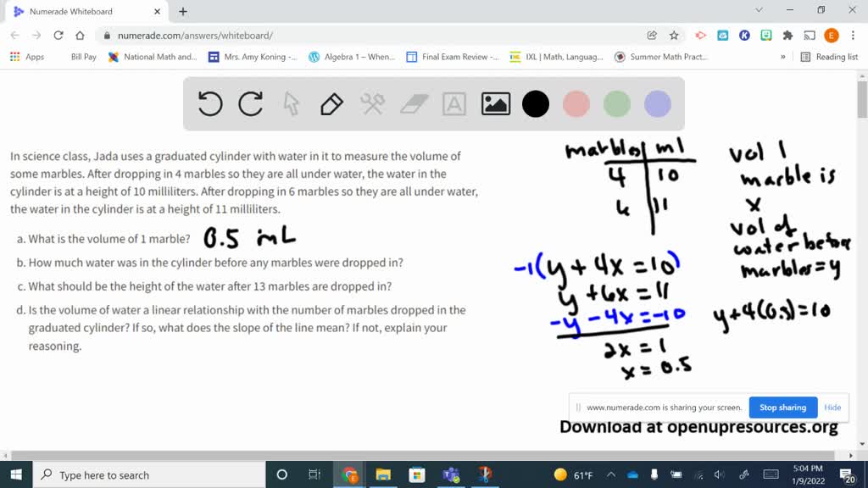Open the Summer Math Pract... bookmark
Image resolution: width=868 pixels, height=488 pixels.
point(661,57)
